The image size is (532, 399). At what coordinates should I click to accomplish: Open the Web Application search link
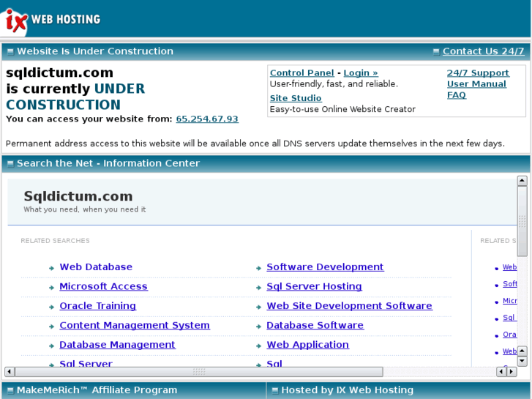[x=308, y=345]
